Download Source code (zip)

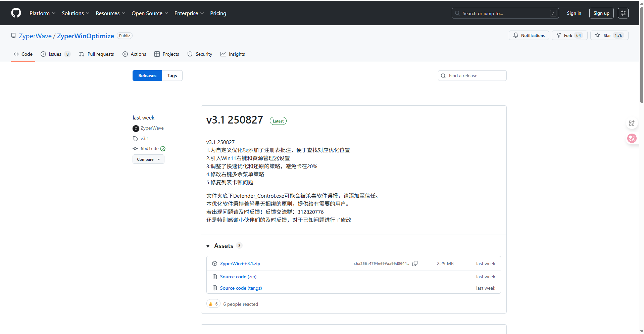(238, 277)
